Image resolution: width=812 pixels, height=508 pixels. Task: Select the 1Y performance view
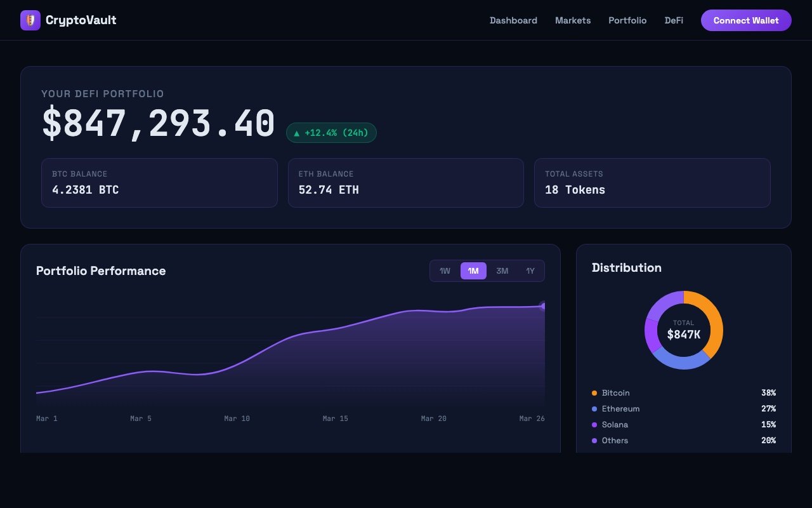[530, 271]
